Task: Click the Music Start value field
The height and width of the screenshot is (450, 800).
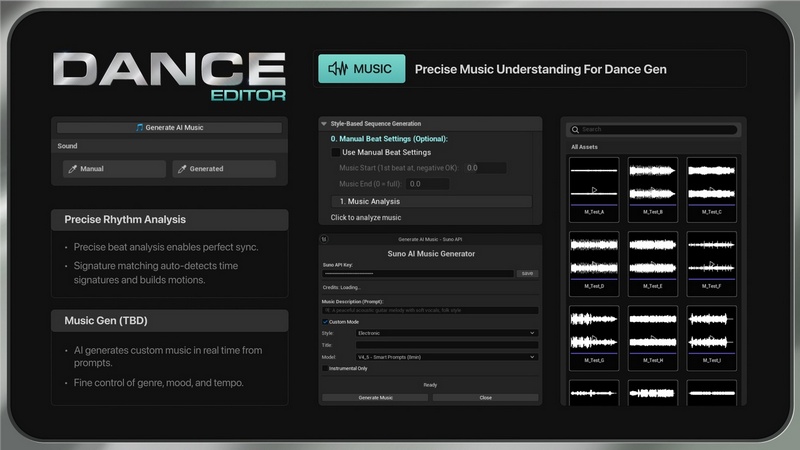Action: (x=485, y=168)
